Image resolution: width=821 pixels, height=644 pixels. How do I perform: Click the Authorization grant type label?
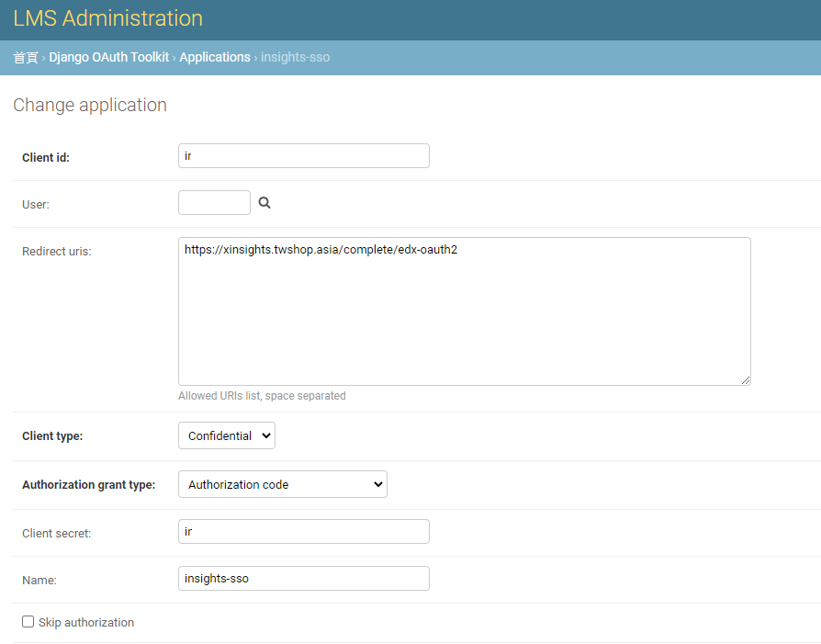tap(88, 485)
